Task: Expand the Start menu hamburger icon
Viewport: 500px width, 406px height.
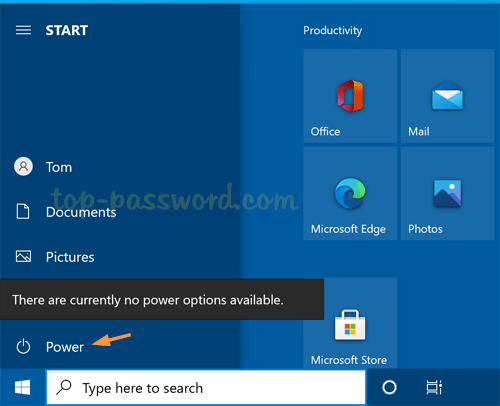Action: point(23,30)
